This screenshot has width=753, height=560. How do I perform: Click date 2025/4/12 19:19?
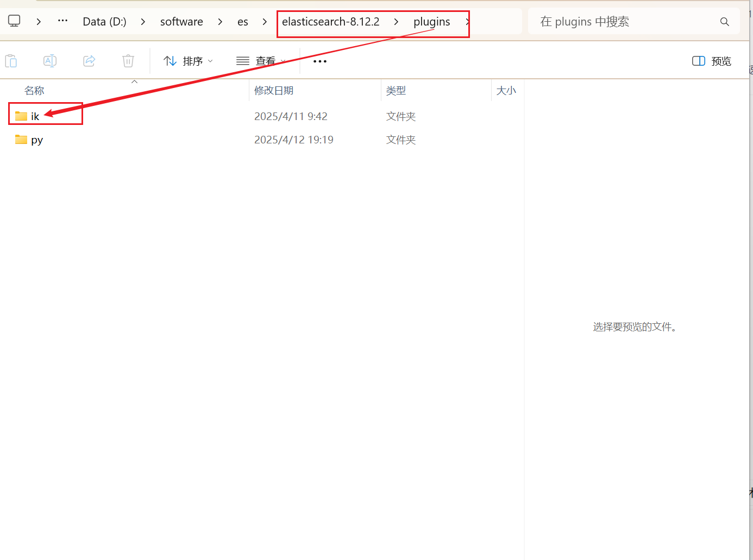point(294,140)
